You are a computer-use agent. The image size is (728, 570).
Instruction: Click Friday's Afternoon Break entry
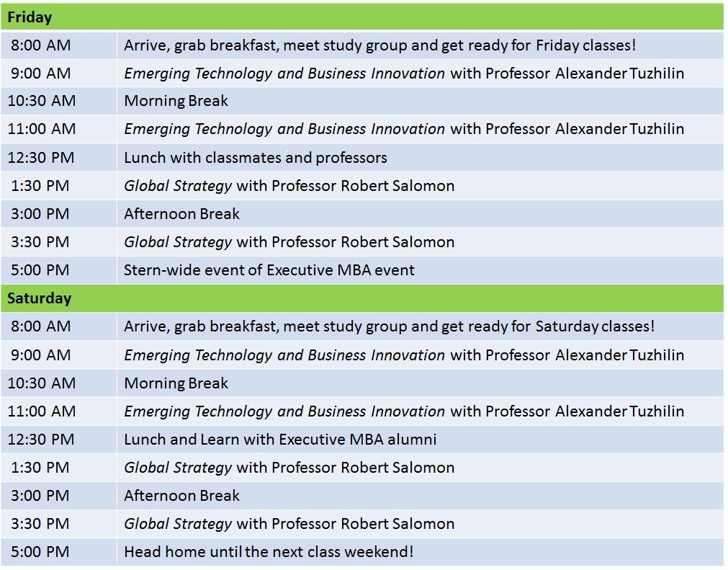coord(181,214)
